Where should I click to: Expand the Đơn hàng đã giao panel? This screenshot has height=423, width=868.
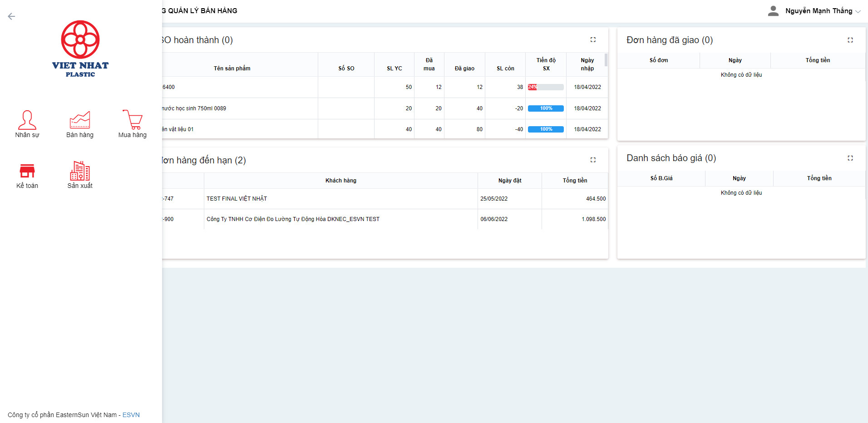(850, 40)
